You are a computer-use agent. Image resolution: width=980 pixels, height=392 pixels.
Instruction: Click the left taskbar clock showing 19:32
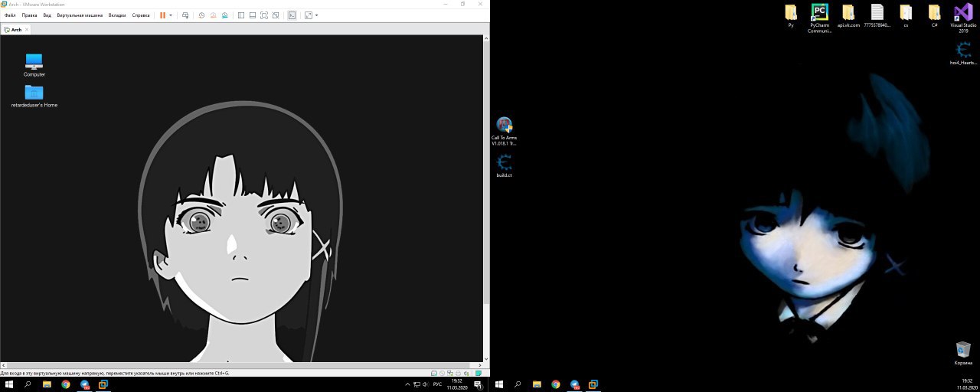457,384
